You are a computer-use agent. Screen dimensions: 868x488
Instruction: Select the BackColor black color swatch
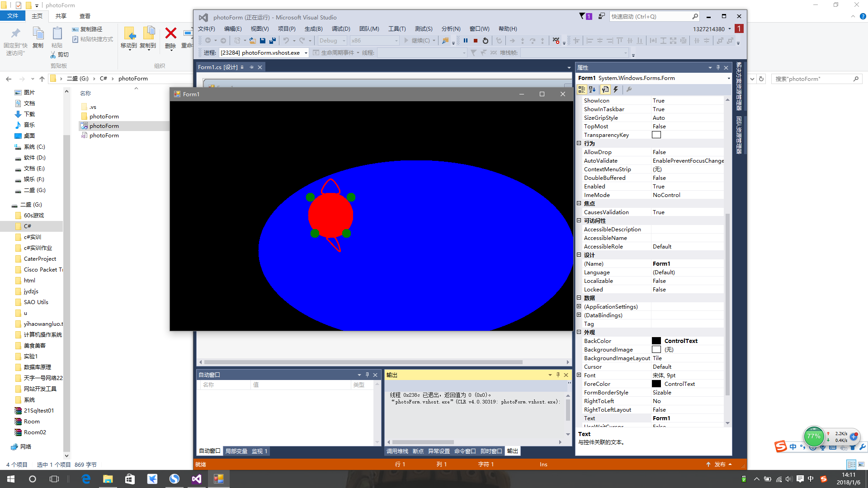656,341
